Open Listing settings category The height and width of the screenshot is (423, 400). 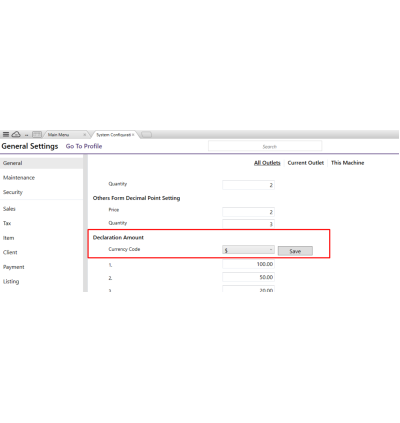(x=11, y=282)
